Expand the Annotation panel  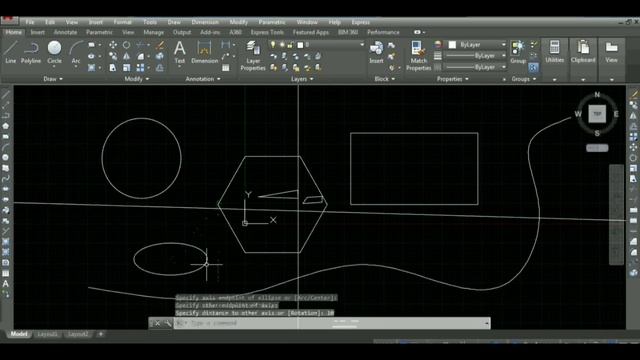[x=203, y=79]
